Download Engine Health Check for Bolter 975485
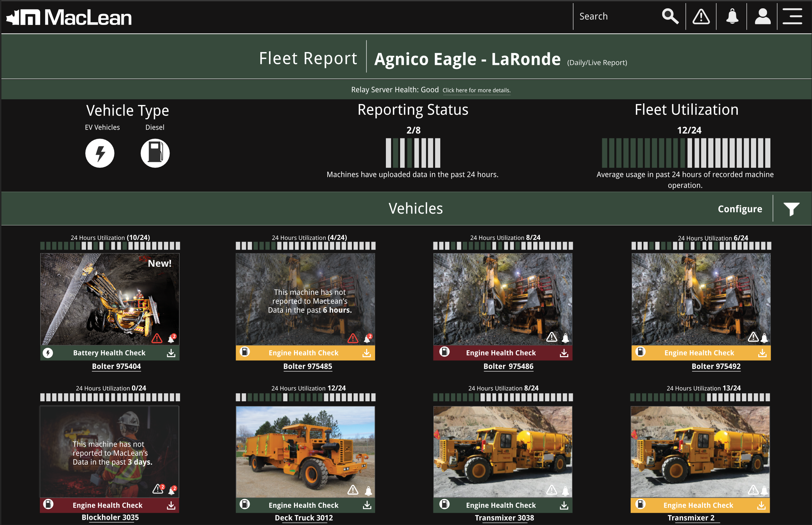The width and height of the screenshot is (812, 525). click(366, 353)
